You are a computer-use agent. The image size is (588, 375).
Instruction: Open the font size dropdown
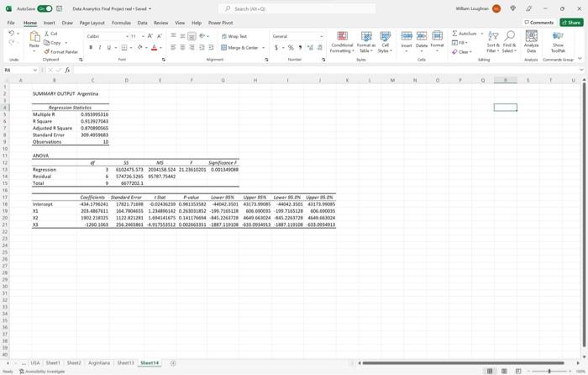pos(143,36)
